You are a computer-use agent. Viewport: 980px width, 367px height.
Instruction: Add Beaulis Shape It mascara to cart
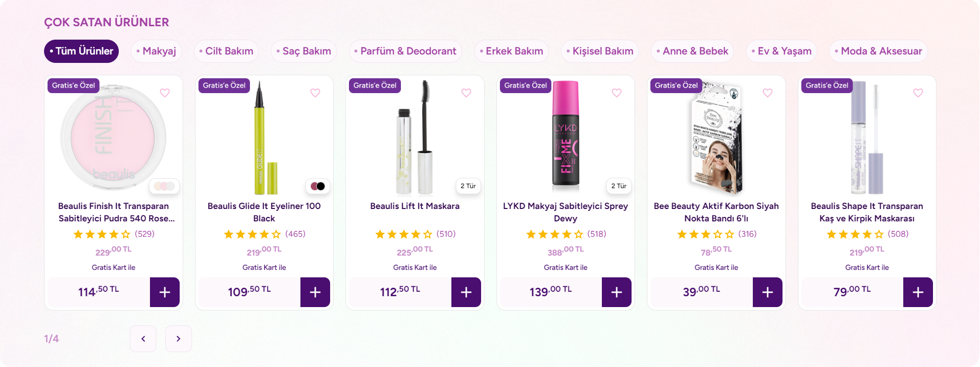coord(918,292)
